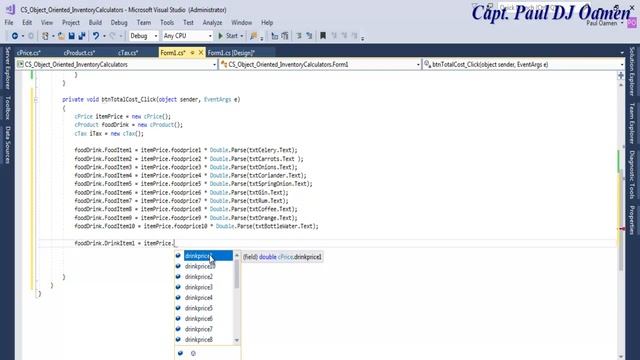Click the Open File folder icon
Viewport: 640px width, 360px height.
pyautogui.click(x=61, y=36)
